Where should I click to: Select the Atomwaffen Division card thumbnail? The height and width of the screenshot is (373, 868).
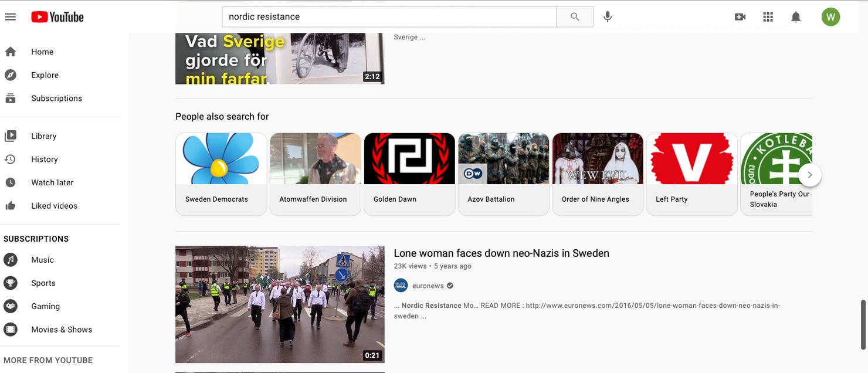coord(316,158)
